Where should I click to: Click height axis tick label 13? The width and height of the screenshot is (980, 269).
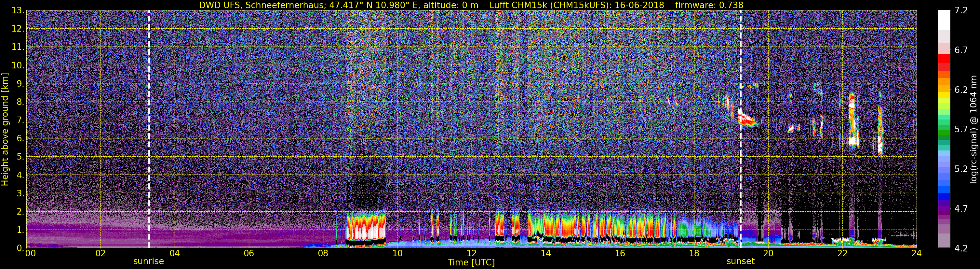point(19,11)
